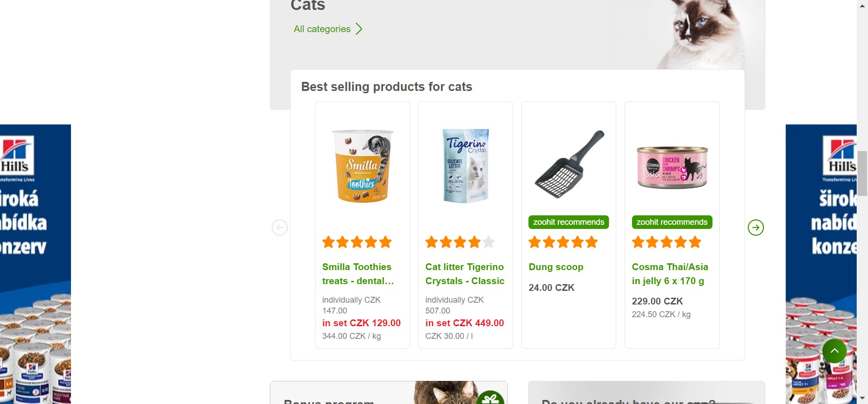
Task: Click the previous carousel arrow
Action: [x=280, y=228]
